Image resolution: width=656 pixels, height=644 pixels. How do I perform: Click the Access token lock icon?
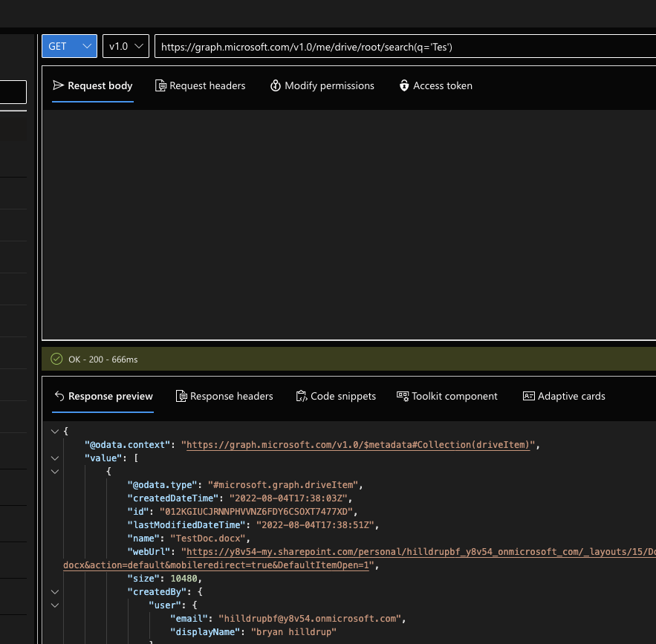404,86
